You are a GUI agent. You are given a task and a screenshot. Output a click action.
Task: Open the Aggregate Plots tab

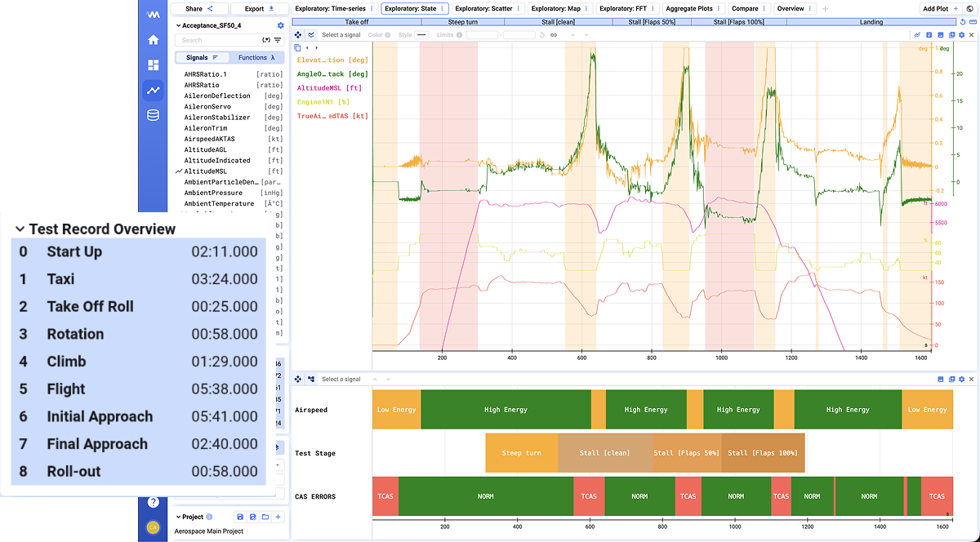pos(690,9)
